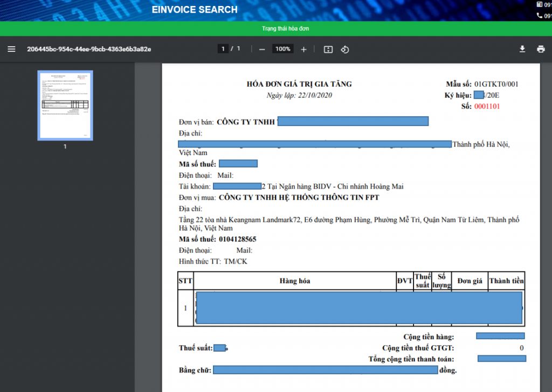This screenshot has width=552, height=392.
Task: Click the heading HÓA ĐƠN GIÁ TRỊ GIA TĂNG
Action: click(x=299, y=84)
